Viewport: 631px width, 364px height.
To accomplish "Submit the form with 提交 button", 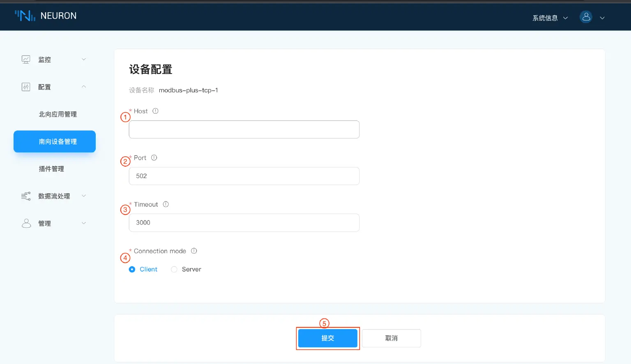I will click(327, 338).
